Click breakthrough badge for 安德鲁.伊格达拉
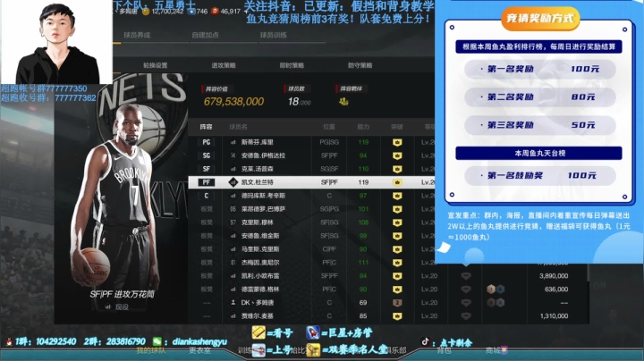 [x=397, y=155]
